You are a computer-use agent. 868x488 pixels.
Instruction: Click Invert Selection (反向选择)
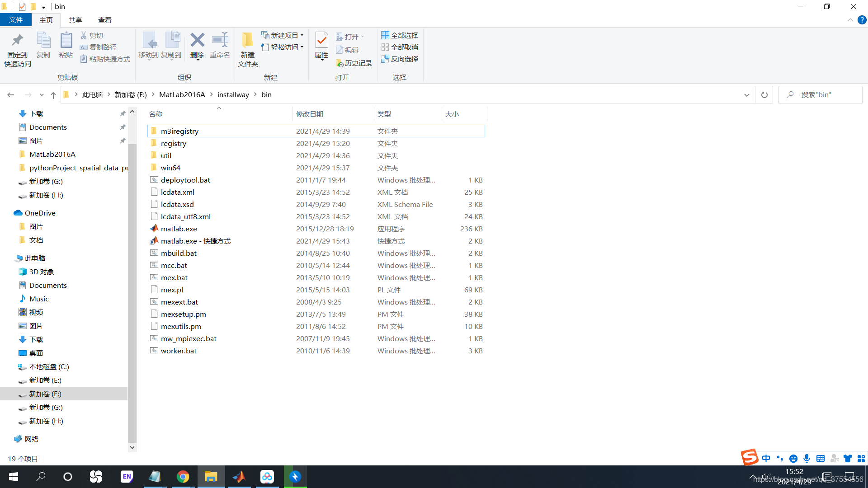click(x=400, y=59)
